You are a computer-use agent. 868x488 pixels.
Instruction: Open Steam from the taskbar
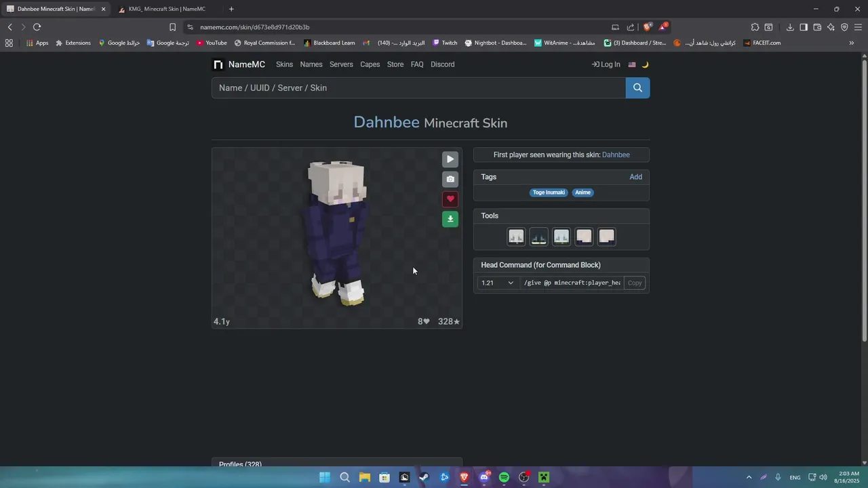tap(425, 477)
